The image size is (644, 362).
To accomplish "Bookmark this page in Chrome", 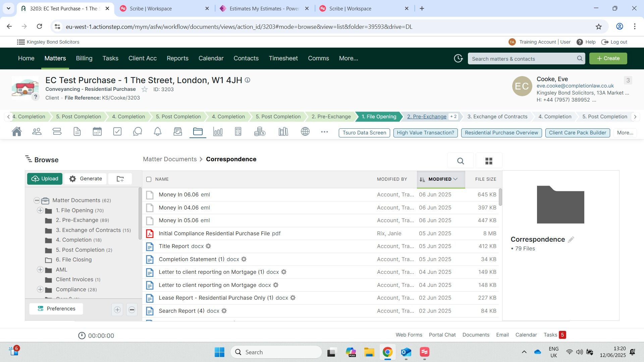I will tap(599, 26).
